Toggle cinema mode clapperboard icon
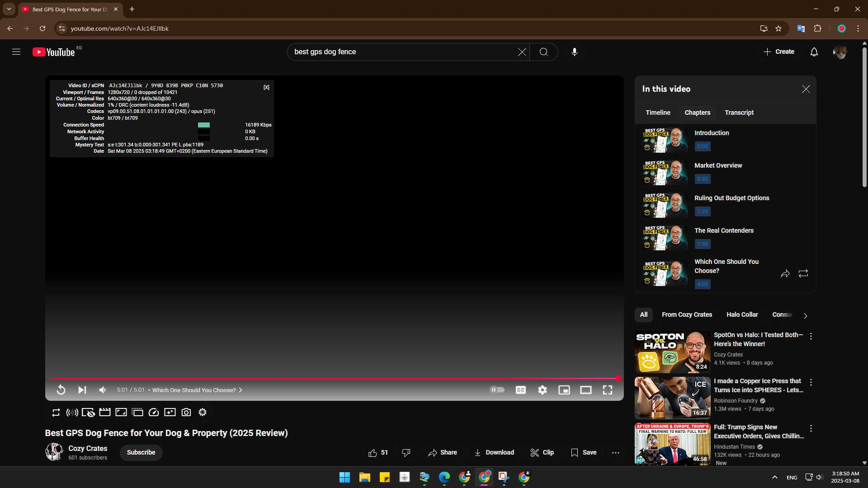This screenshot has width=868, height=488. click(105, 413)
